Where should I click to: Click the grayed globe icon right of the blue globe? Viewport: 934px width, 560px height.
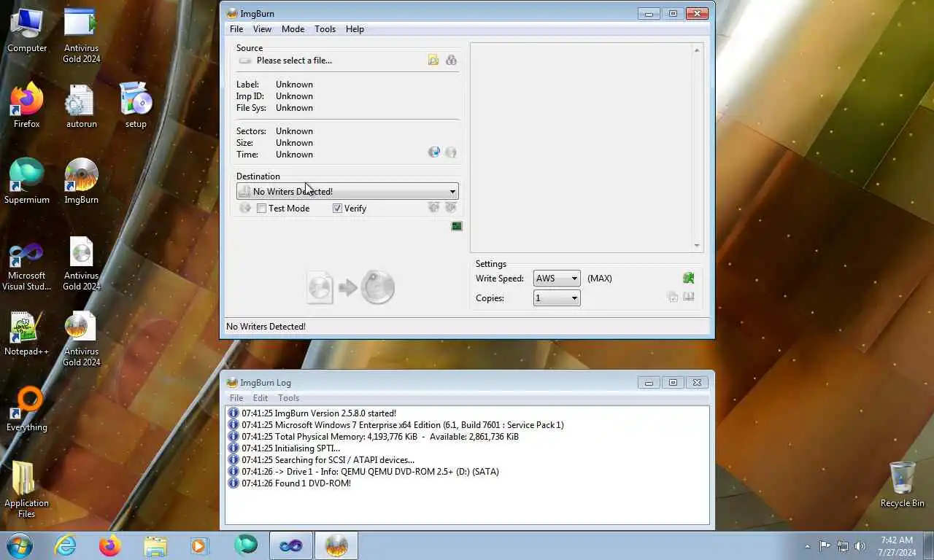451,152
